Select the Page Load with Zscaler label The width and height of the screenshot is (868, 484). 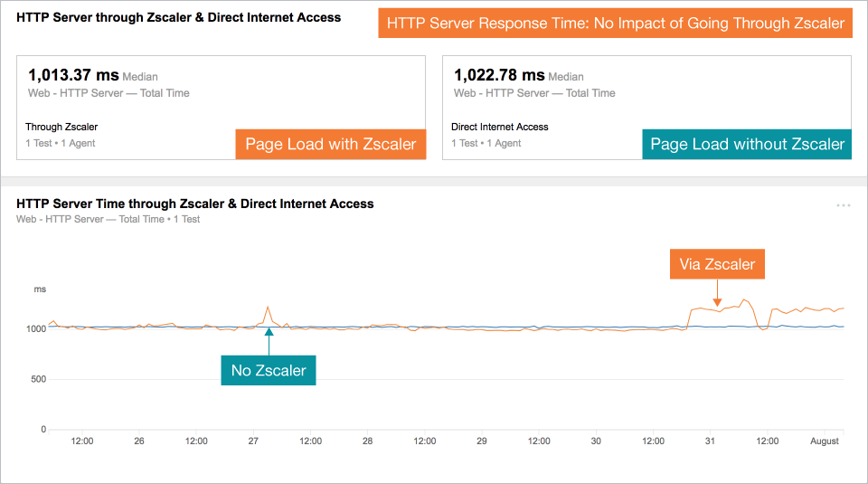pos(331,144)
